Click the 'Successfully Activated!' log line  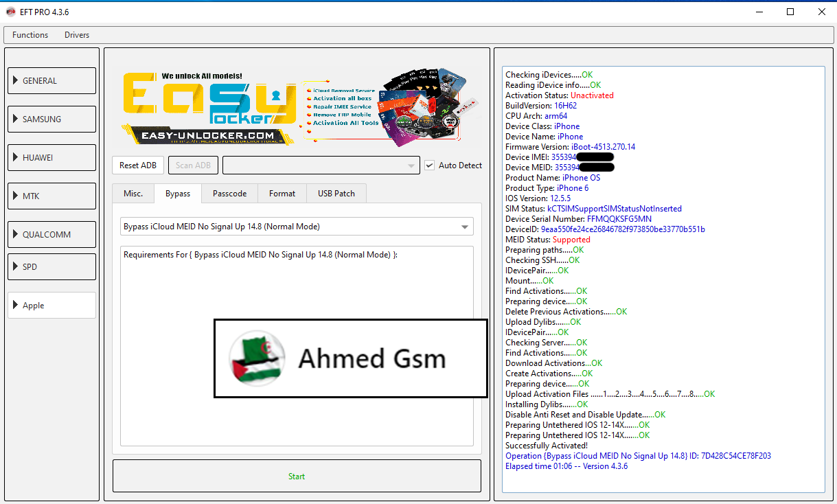coord(547,446)
